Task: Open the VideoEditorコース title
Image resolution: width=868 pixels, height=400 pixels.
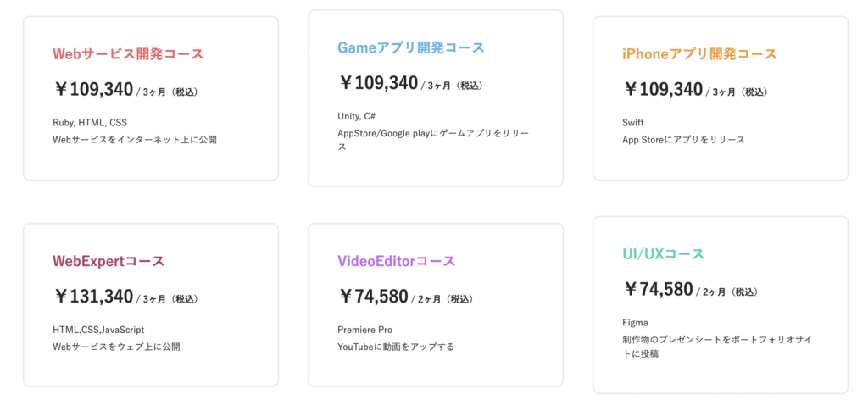Action: pyautogui.click(x=397, y=261)
